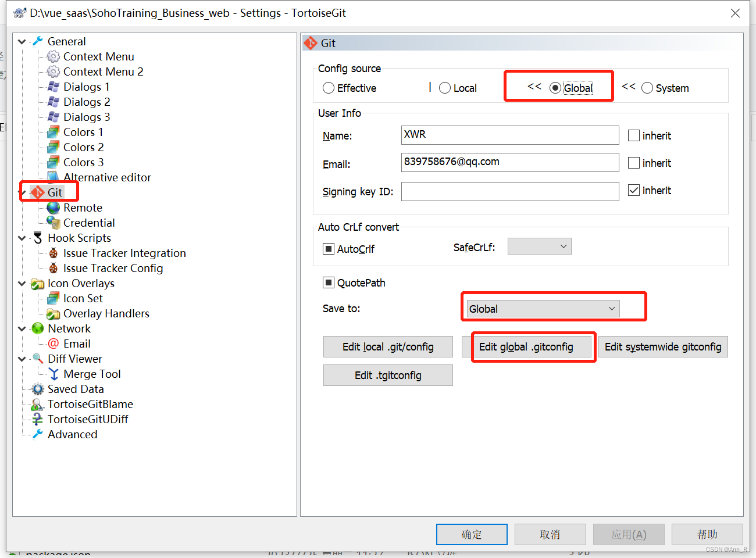
Task: Click into the Signing key ID field
Action: (510, 191)
